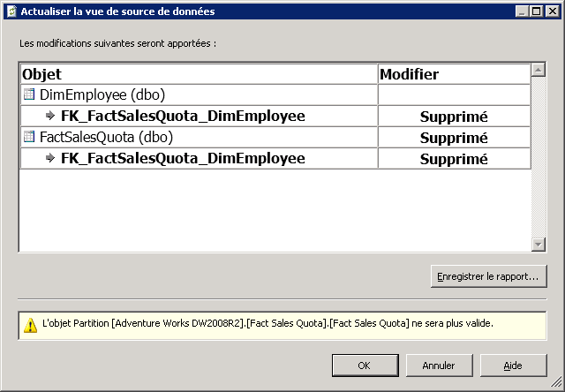Viewport: 565px width, 392px height.
Task: Click the scrollbar down arrow
Action: coord(539,245)
